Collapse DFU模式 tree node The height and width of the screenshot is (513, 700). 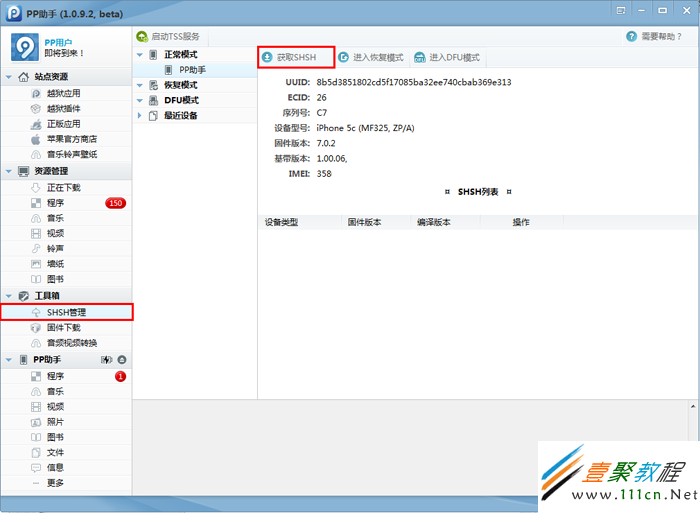139,100
